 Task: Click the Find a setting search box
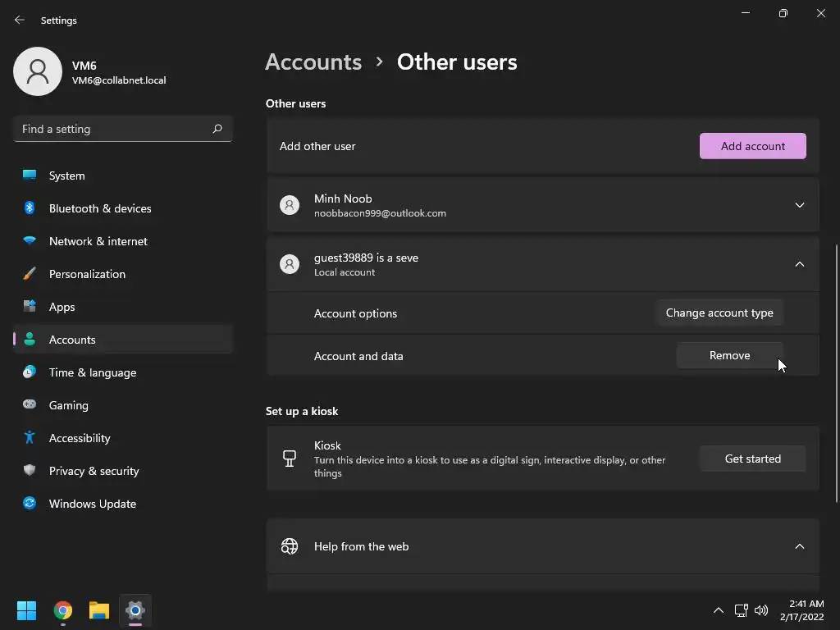click(113, 129)
